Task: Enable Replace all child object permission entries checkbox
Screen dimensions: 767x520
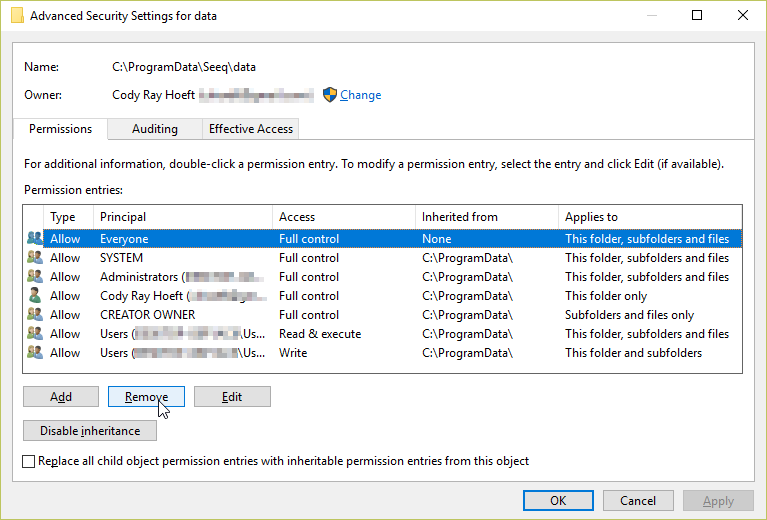Action: point(29,461)
